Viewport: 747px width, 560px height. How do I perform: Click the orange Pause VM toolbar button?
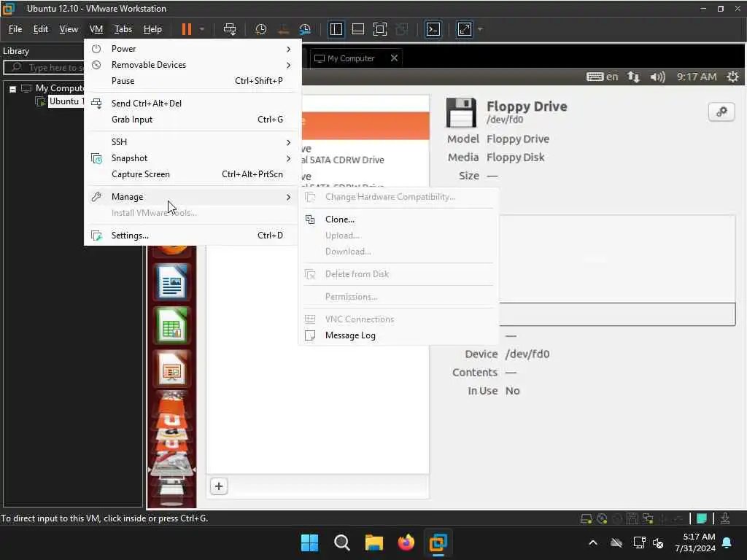[x=186, y=29]
